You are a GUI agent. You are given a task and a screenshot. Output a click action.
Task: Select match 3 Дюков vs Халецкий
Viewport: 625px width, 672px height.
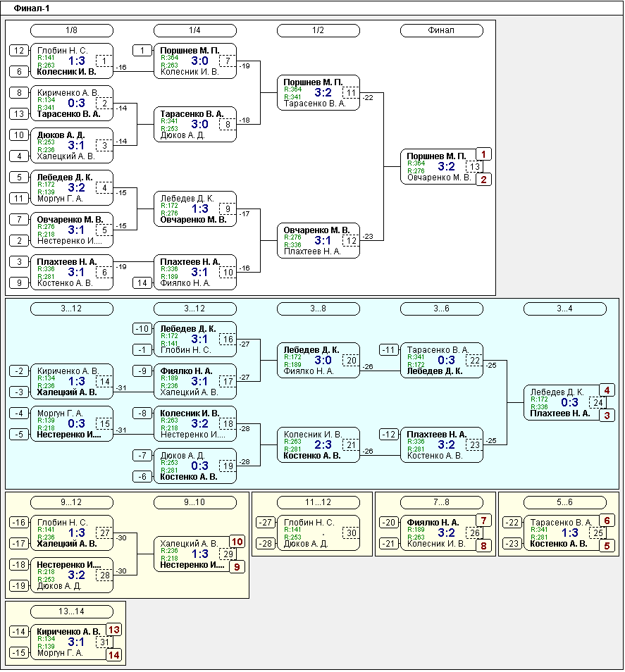click(x=72, y=146)
